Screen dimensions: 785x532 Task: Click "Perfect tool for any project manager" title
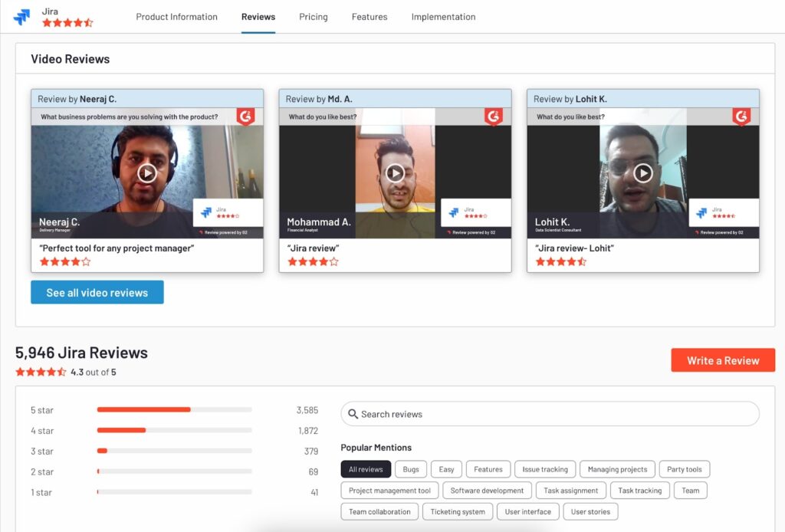click(x=117, y=248)
